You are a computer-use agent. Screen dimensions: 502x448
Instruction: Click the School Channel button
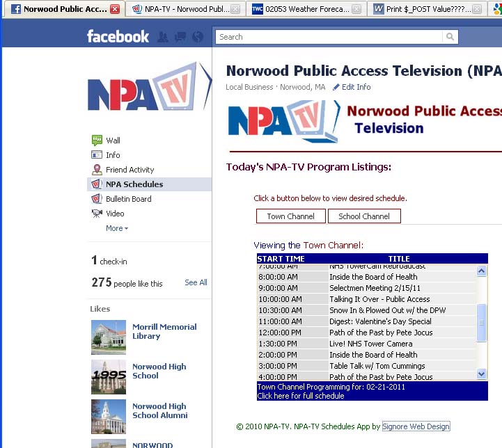[364, 216]
